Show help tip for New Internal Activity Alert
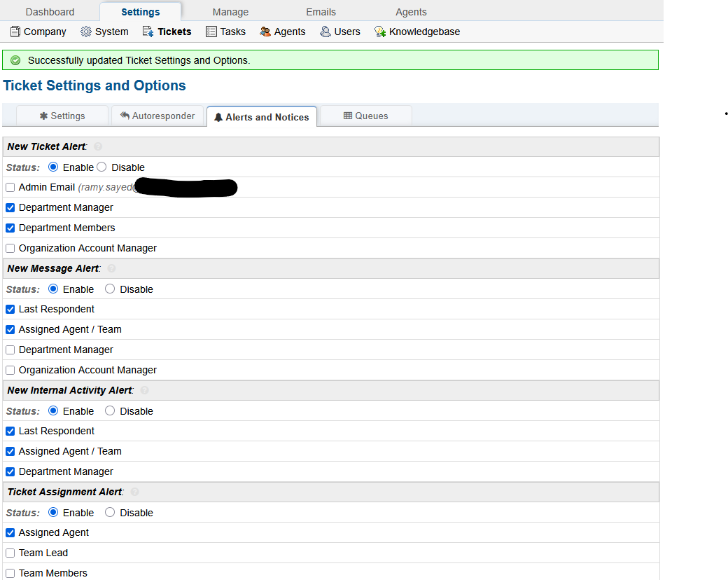Screen dimensions: 728x580 coord(144,391)
